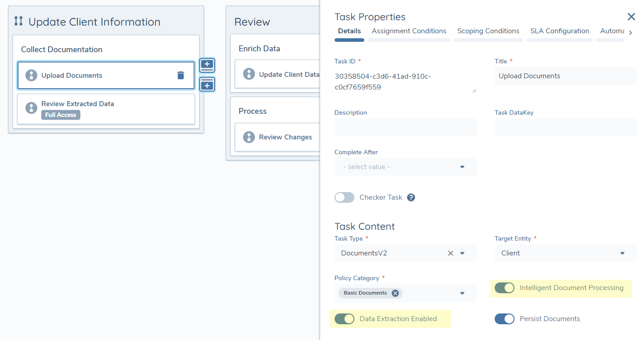The image size is (644, 340).
Task: Click the Full Access badge on Review Extracted Data
Action: [60, 115]
